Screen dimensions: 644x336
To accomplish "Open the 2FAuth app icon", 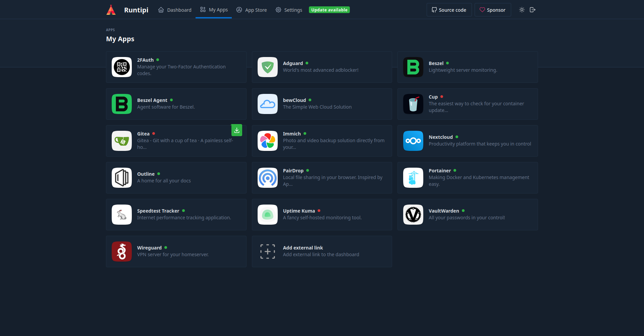I will click(121, 67).
